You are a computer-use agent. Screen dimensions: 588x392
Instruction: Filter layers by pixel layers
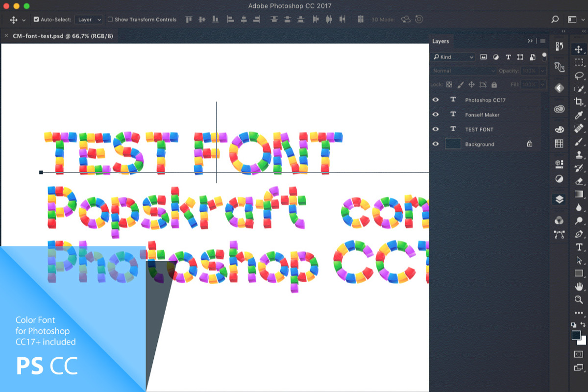tap(484, 57)
